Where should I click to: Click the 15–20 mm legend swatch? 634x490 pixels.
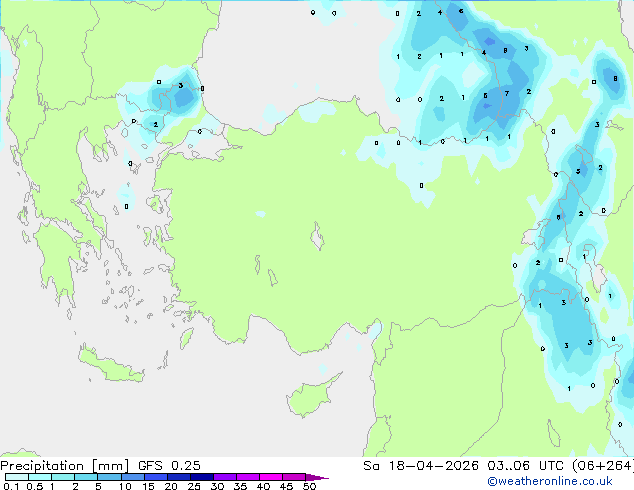pos(155,477)
